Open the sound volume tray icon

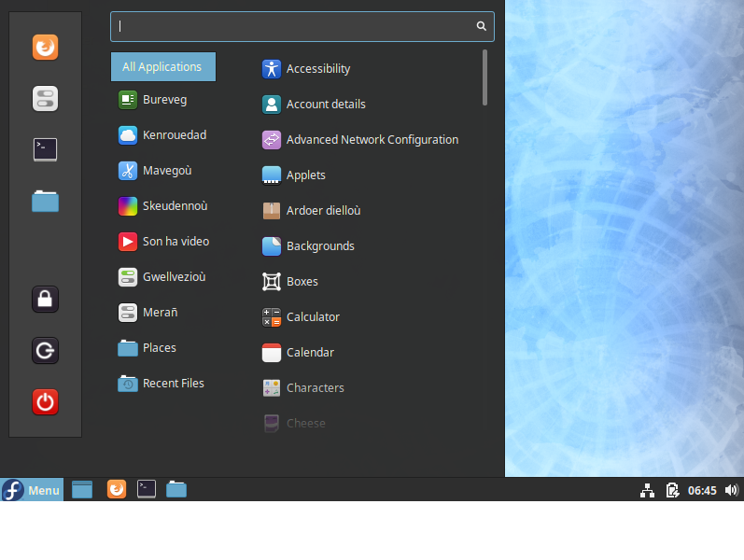(x=731, y=490)
